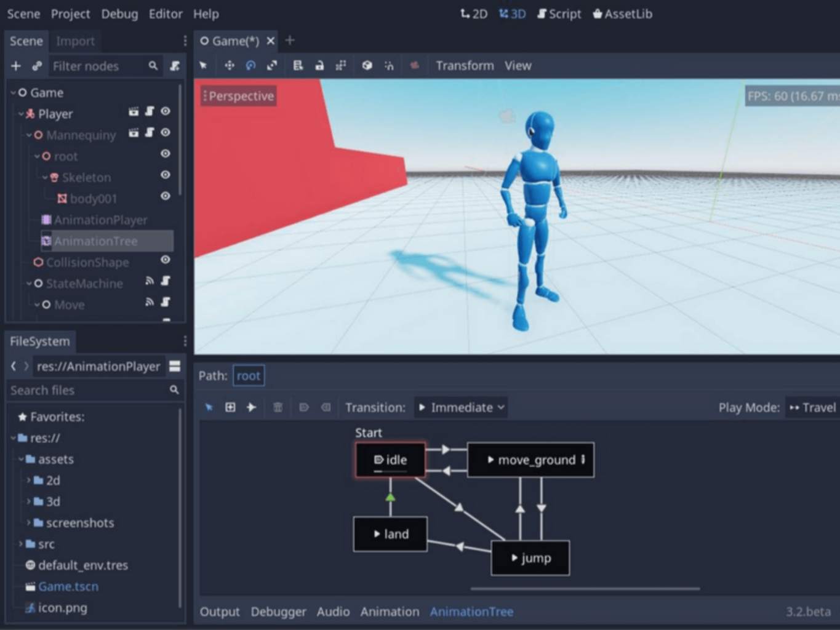Toggle visibility of CollisionShape node
840x630 pixels.
tap(166, 260)
